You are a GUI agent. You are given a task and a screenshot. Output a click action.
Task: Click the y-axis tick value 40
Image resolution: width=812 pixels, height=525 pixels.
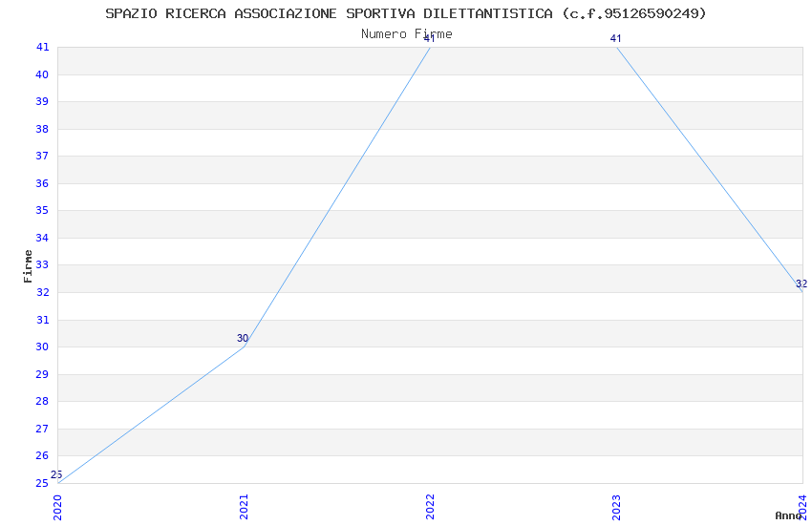(42, 74)
